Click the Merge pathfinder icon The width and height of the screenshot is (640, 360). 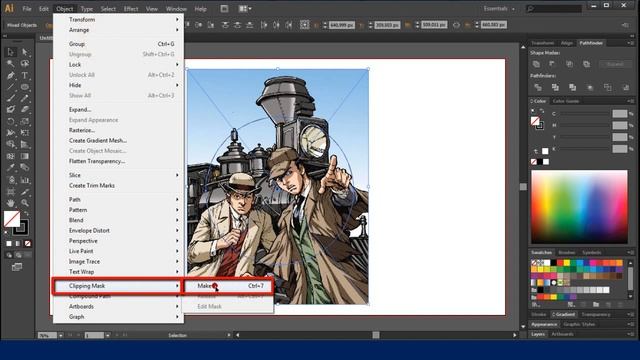pos(573,87)
